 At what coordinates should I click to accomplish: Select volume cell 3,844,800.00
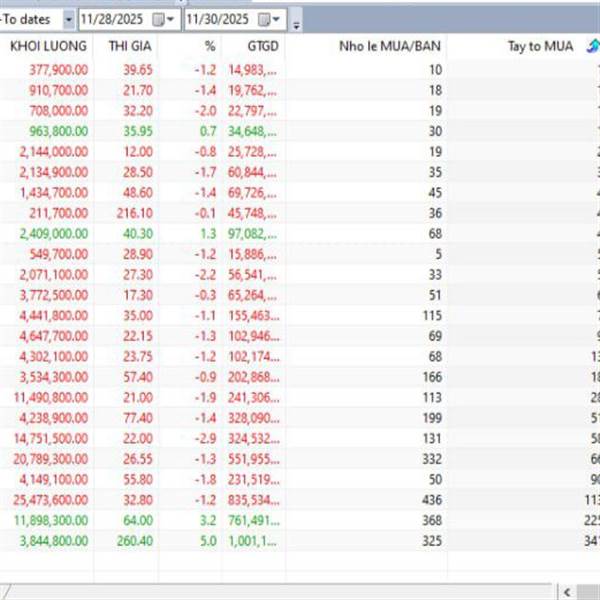54,541
